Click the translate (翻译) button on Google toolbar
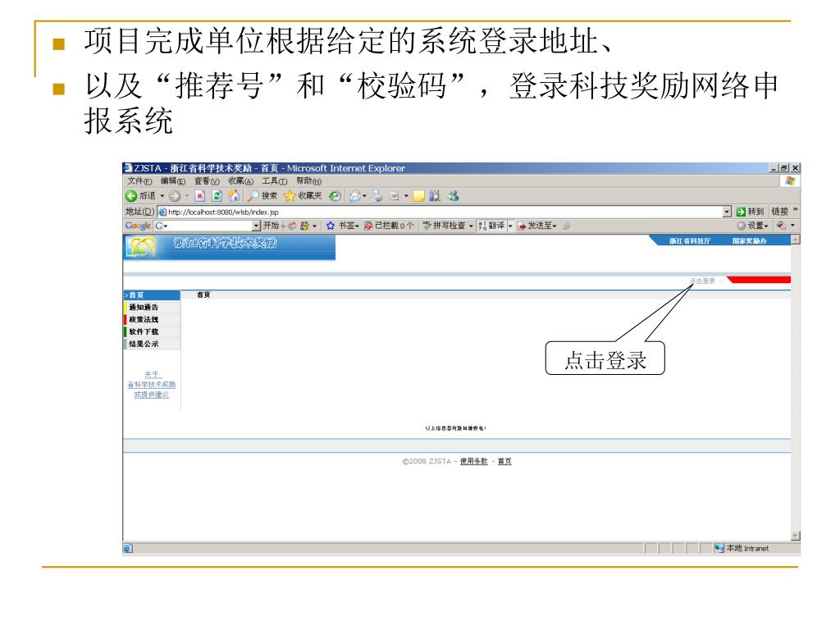 coord(492,226)
